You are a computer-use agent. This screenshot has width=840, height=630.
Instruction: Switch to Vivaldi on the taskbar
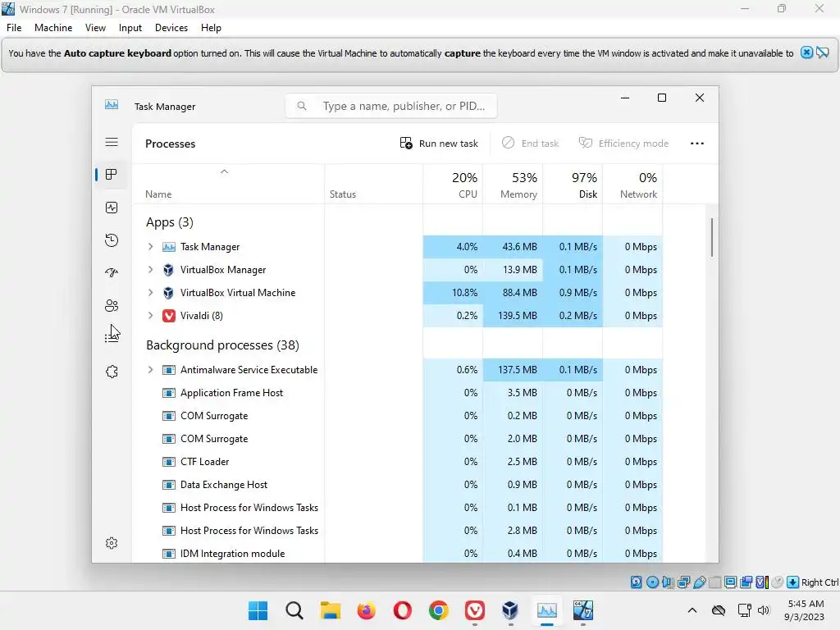click(x=475, y=610)
